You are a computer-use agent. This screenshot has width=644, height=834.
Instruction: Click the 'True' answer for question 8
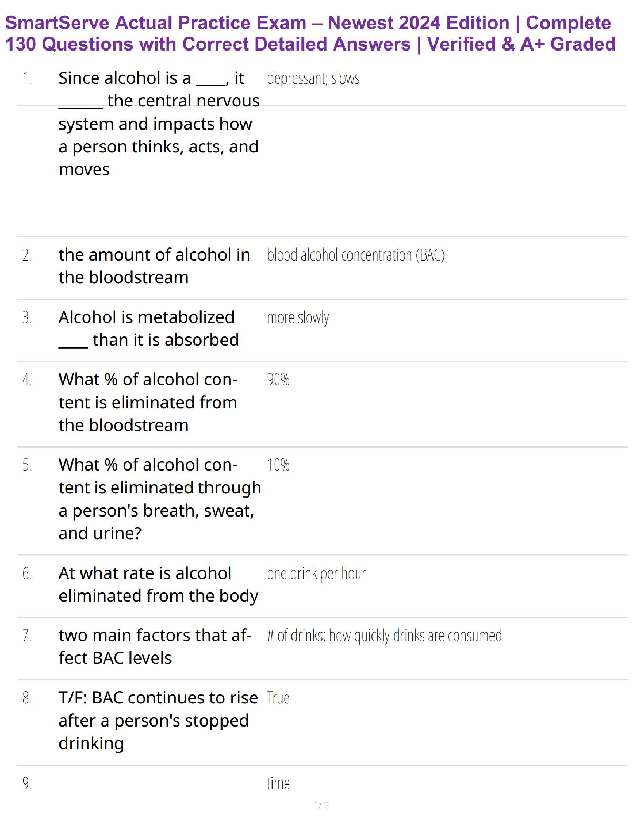(x=278, y=698)
